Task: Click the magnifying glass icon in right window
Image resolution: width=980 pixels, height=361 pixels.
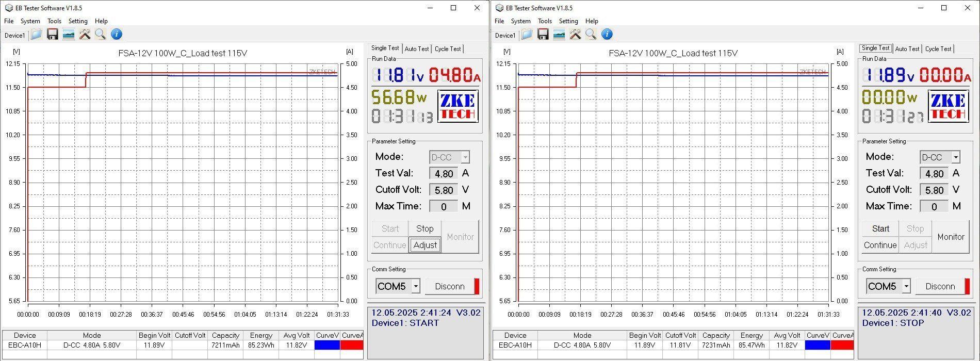Action: (x=591, y=35)
